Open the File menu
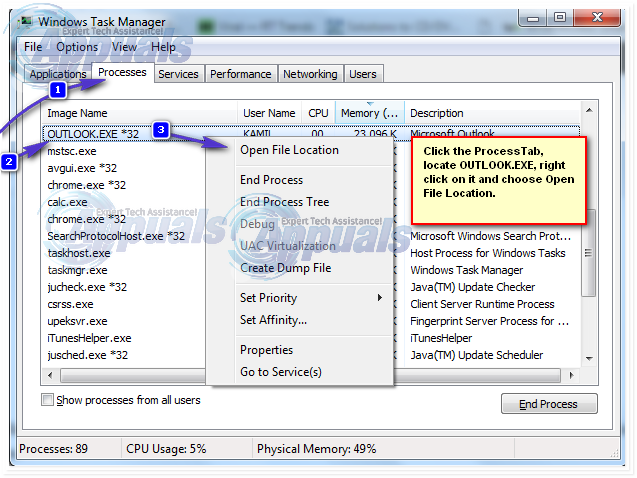The image size is (637, 478). coord(32,47)
